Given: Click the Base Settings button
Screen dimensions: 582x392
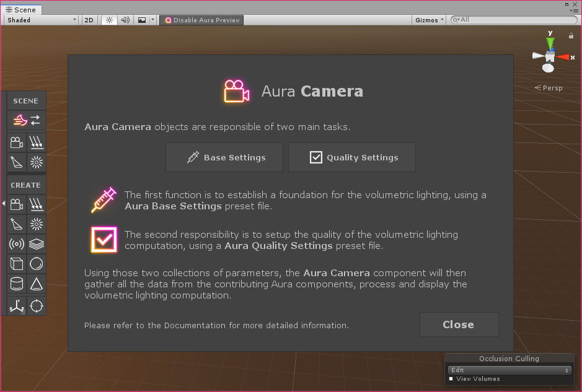Looking at the screenshot, I should (x=224, y=157).
